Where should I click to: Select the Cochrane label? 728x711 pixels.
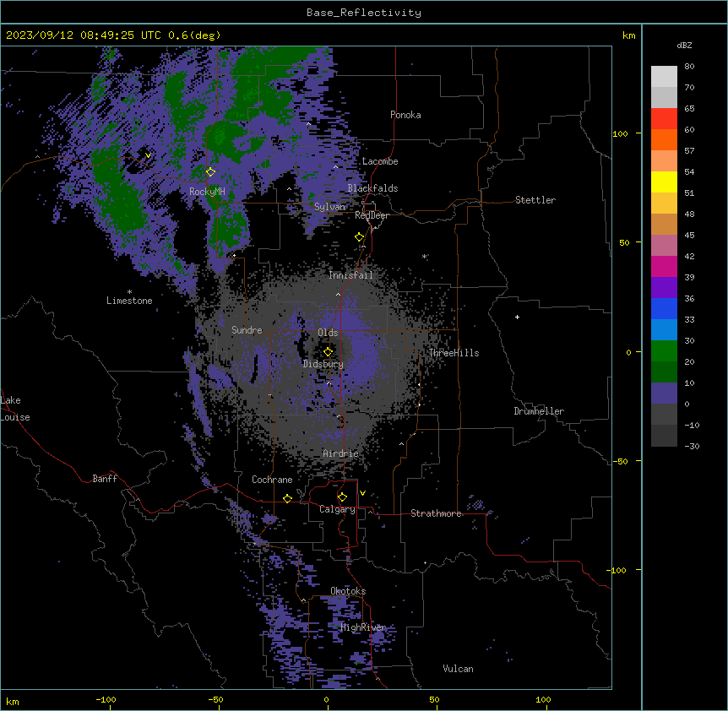[272, 480]
